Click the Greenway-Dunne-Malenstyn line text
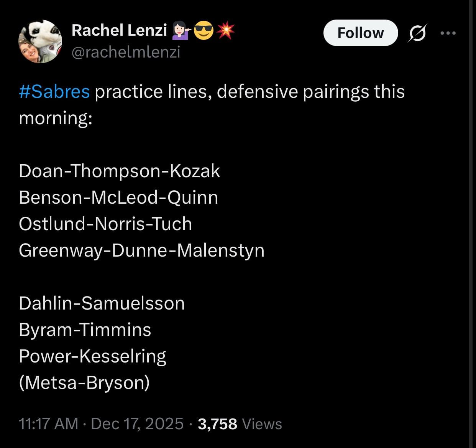 click(141, 250)
